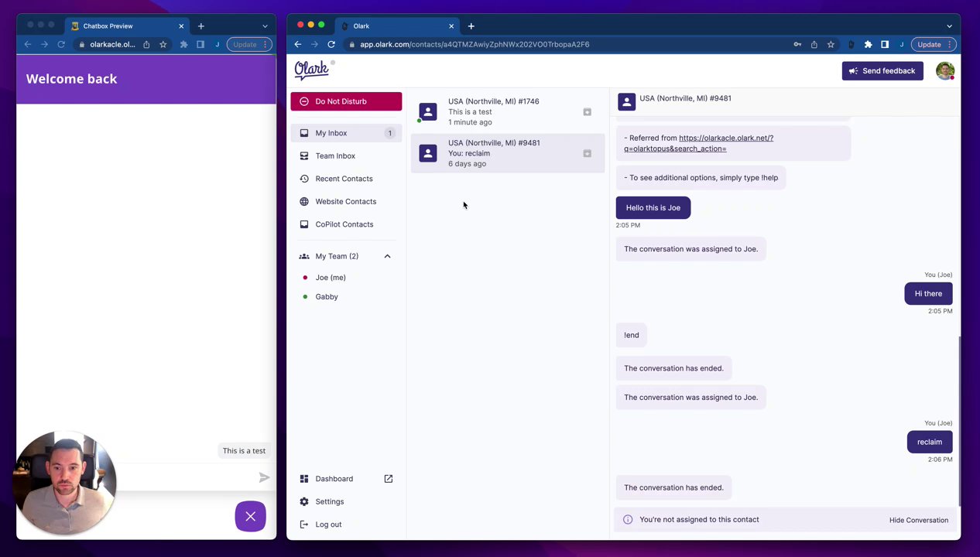
Task: Click the contact avatar in the conversation header
Action: click(627, 101)
